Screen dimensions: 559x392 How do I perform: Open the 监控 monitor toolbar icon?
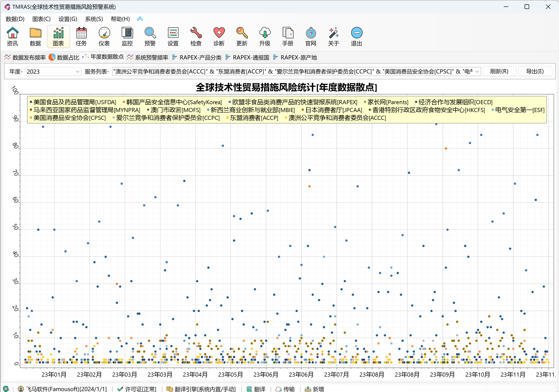[x=127, y=36]
